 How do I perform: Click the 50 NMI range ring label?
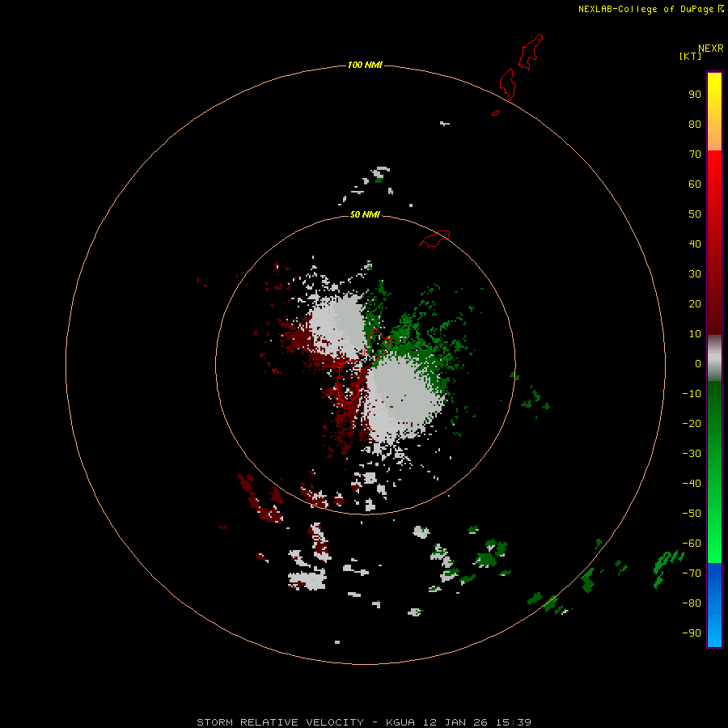365,214
